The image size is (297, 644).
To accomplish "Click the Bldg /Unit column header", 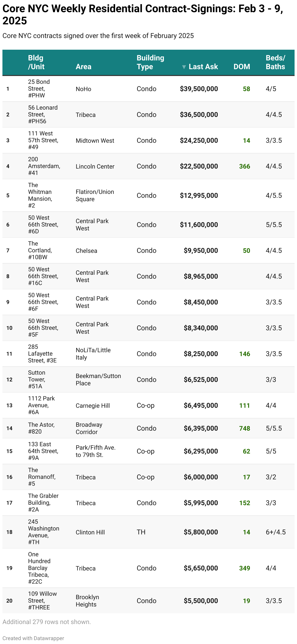I will [x=36, y=62].
